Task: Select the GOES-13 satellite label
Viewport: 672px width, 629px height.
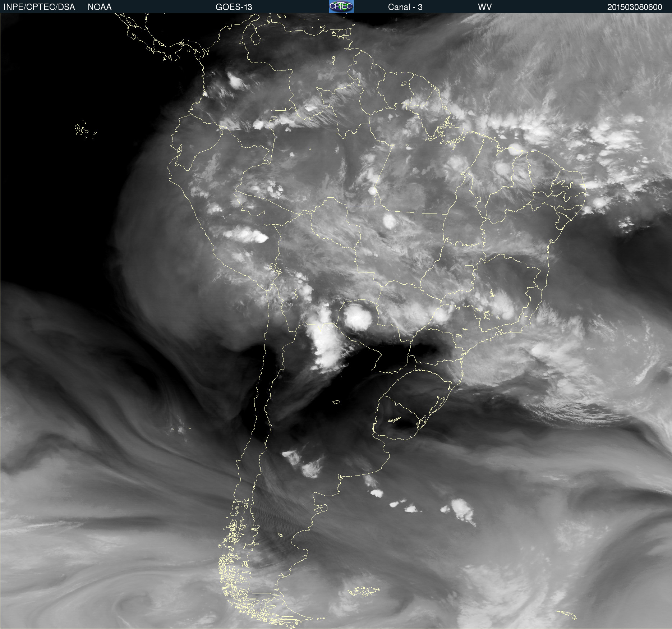Action: [234, 7]
